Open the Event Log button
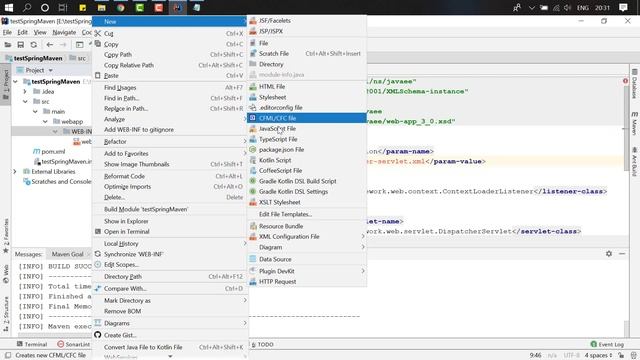The image size is (640, 360). [607, 344]
